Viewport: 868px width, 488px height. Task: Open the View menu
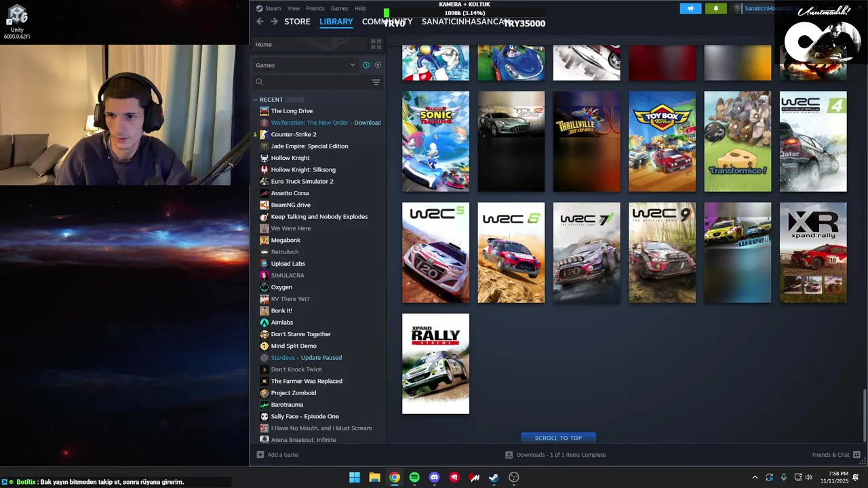coord(294,8)
